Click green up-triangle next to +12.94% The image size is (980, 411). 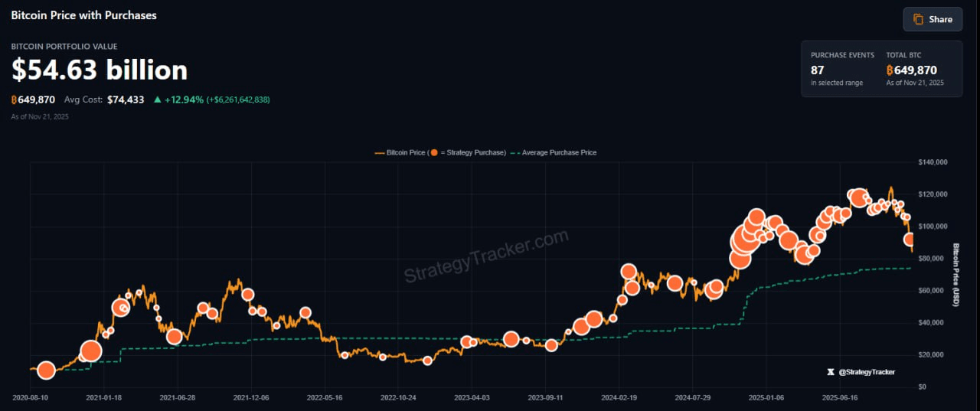tap(157, 99)
